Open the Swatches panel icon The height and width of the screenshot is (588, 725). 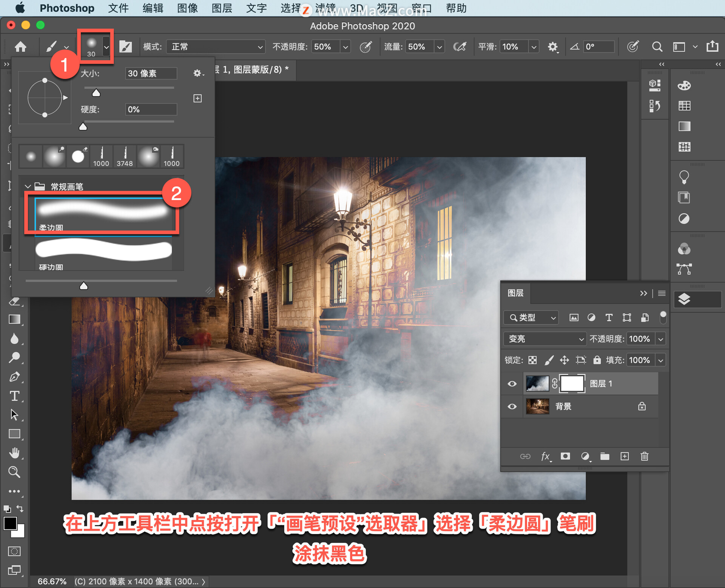point(684,106)
